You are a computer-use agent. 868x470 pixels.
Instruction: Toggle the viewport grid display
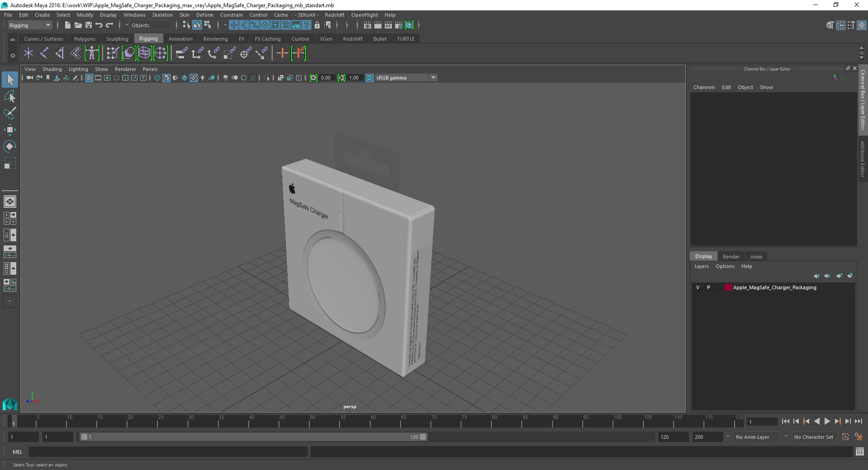click(89, 78)
